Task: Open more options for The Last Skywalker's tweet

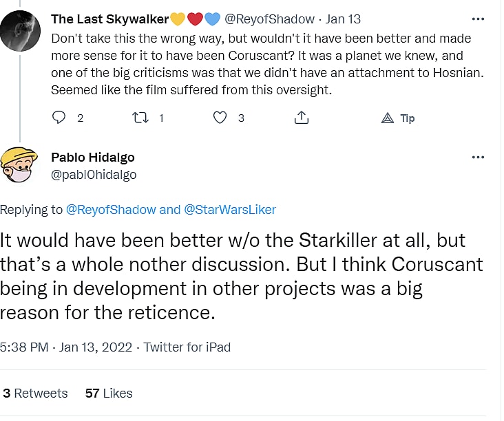Action: point(478,19)
